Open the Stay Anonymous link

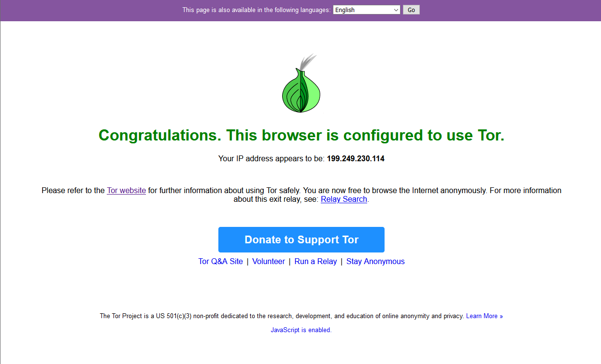pos(375,261)
